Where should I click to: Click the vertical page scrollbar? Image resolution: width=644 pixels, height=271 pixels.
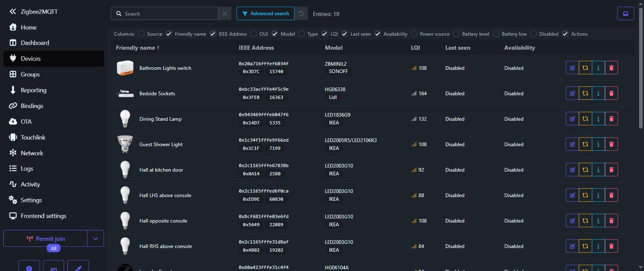pos(641,68)
